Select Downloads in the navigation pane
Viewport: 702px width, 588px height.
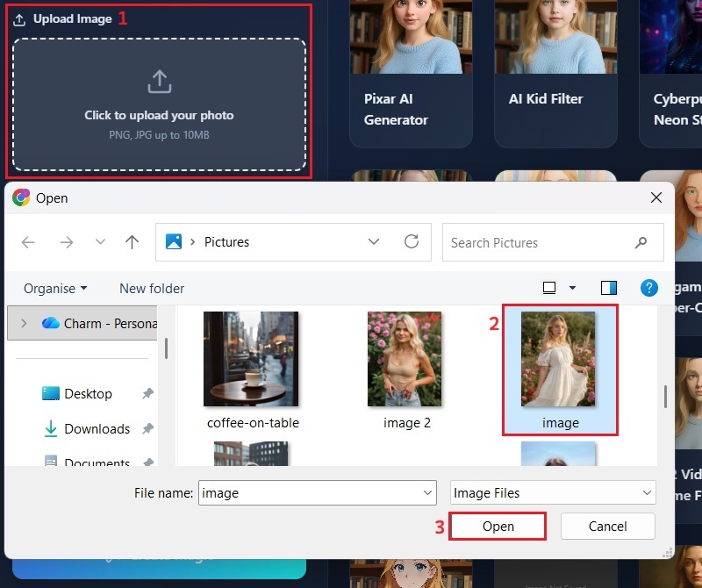[x=97, y=429]
